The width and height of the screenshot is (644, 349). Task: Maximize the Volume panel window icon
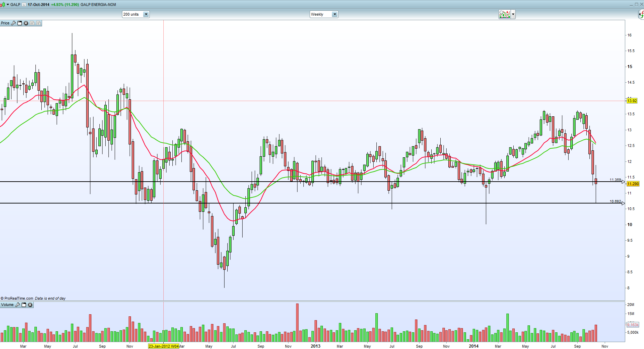click(24, 305)
